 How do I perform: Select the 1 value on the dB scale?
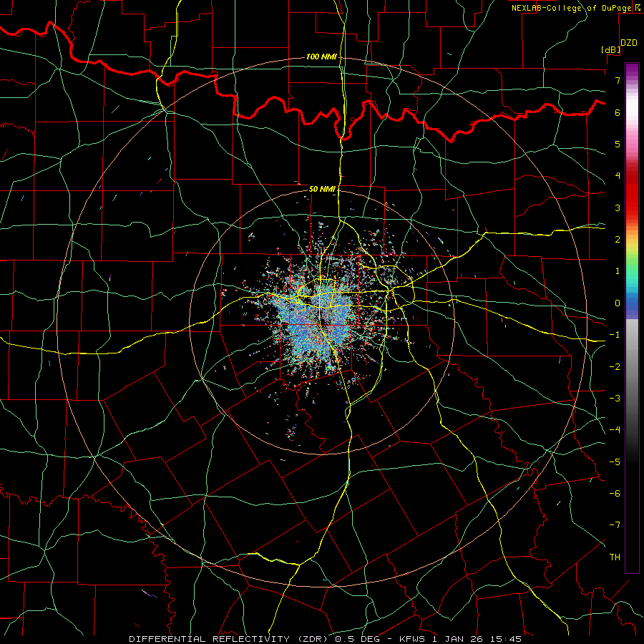tap(618, 271)
